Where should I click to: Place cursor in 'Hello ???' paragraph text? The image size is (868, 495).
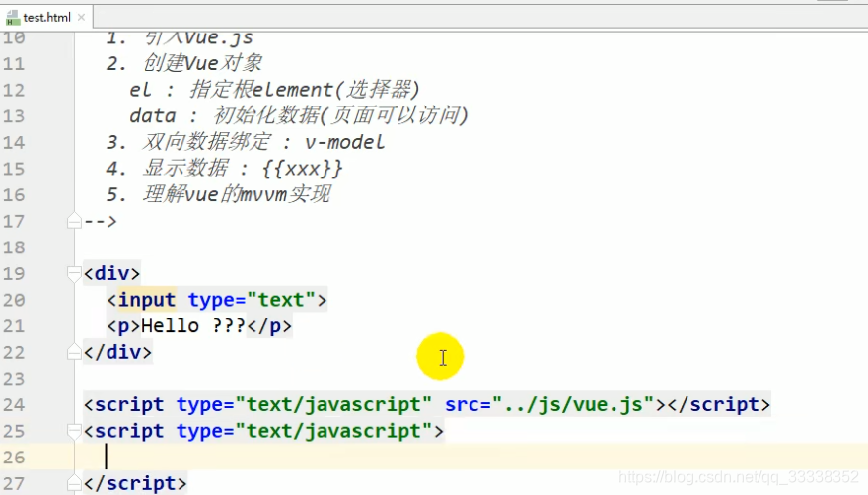tap(193, 326)
